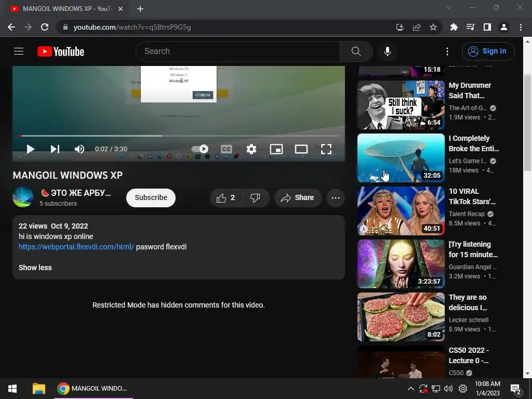Open the YouTube hamburger guide menu
This screenshot has height=399, width=532.
pyautogui.click(x=19, y=51)
